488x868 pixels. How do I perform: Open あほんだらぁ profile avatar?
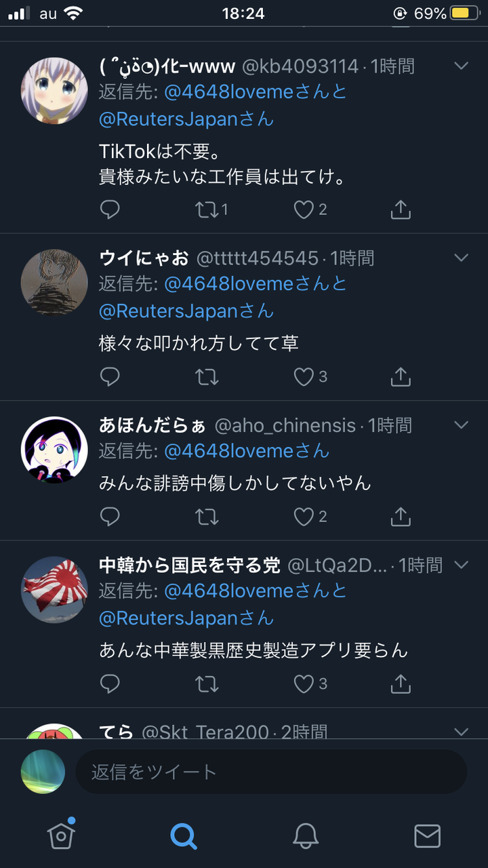(54, 450)
